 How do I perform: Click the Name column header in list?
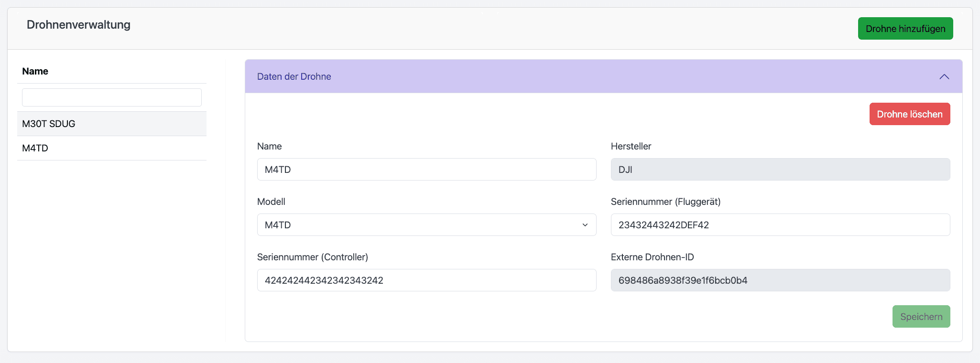coord(35,71)
